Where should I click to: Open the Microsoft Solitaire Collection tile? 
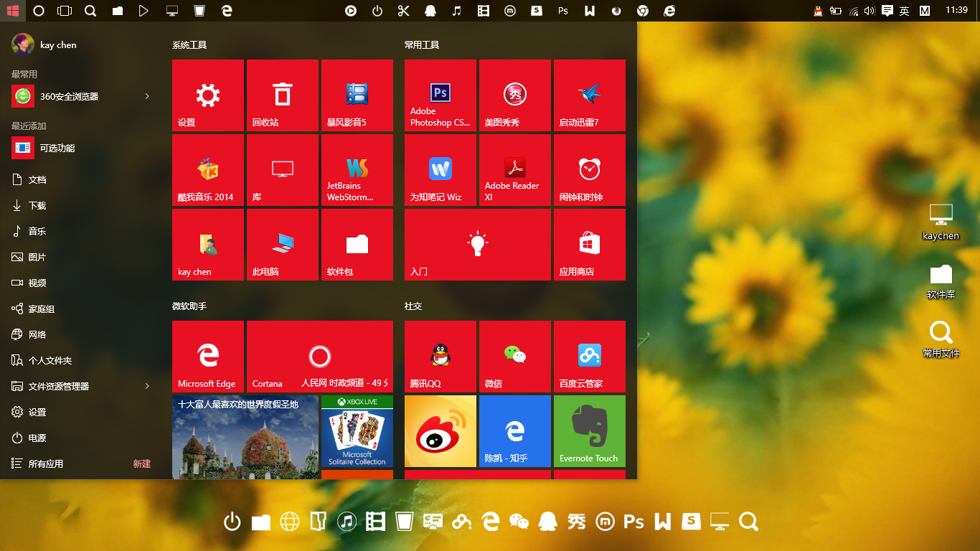[x=357, y=431]
